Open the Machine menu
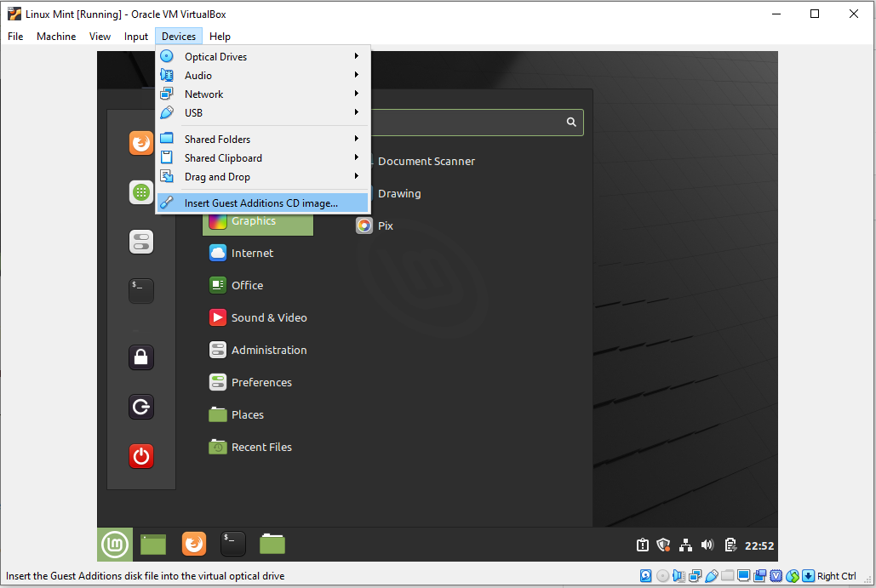 tap(56, 37)
